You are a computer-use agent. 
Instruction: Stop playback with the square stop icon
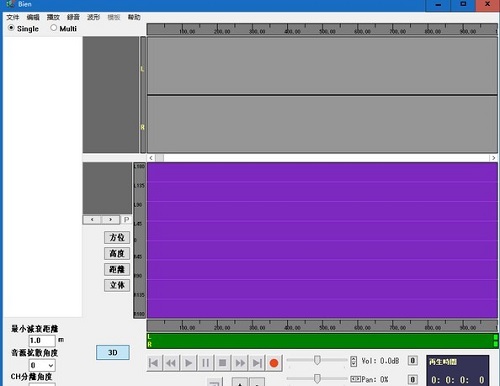pyautogui.click(x=222, y=363)
